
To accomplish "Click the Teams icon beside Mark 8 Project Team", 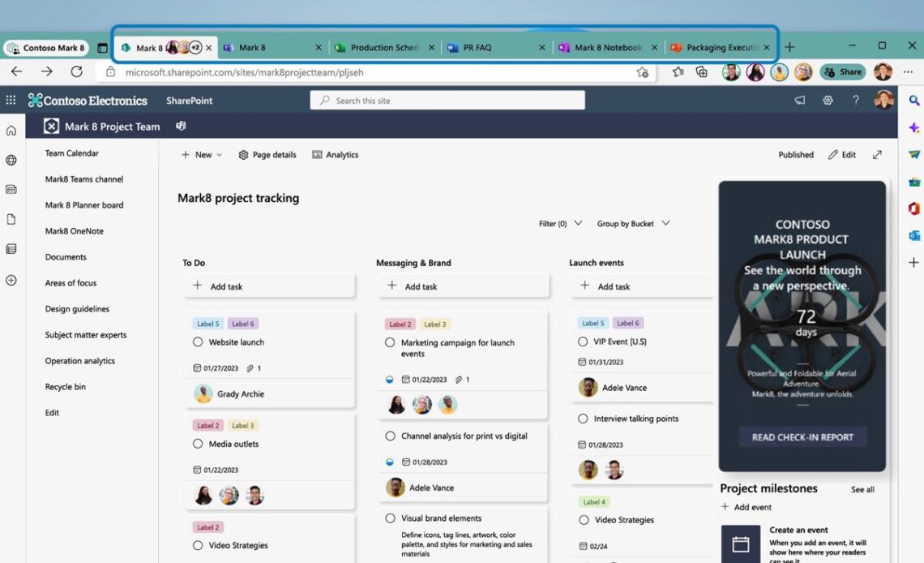I will click(181, 126).
